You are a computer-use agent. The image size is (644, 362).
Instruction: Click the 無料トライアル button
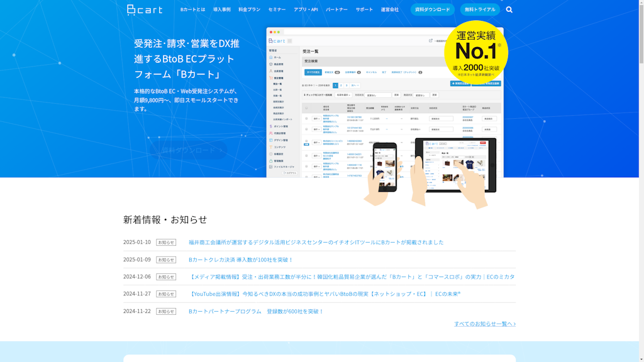[480, 9]
